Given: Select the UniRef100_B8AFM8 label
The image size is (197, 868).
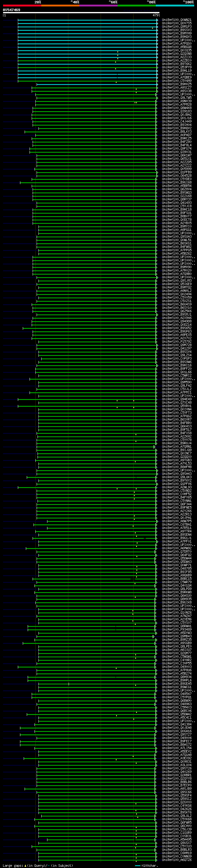Looking at the screenshot, I should (176, 467).
